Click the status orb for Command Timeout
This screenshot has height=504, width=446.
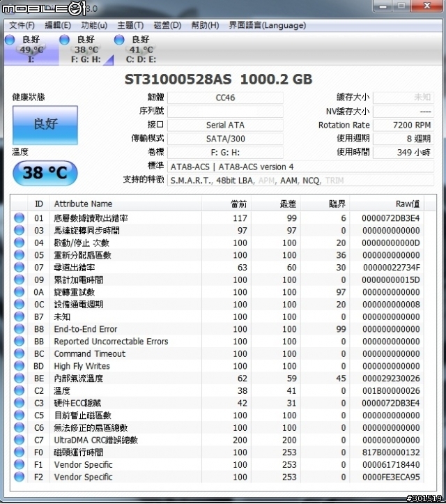coord(20,353)
